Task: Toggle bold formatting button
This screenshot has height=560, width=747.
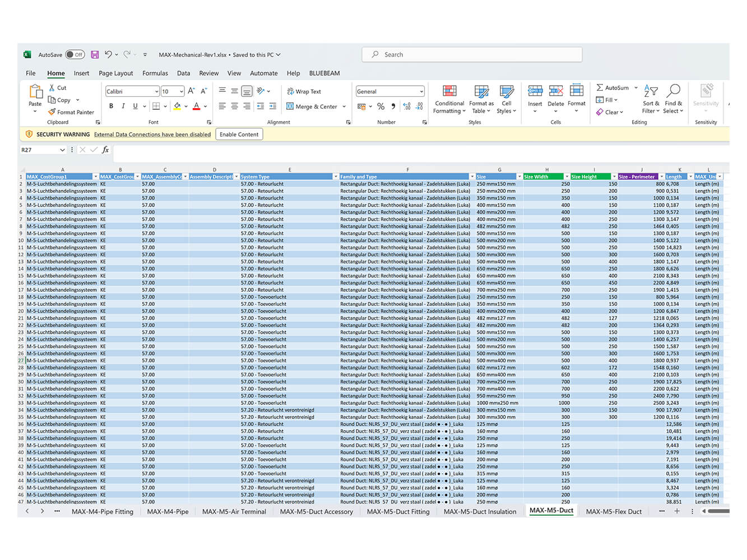Action: click(111, 106)
